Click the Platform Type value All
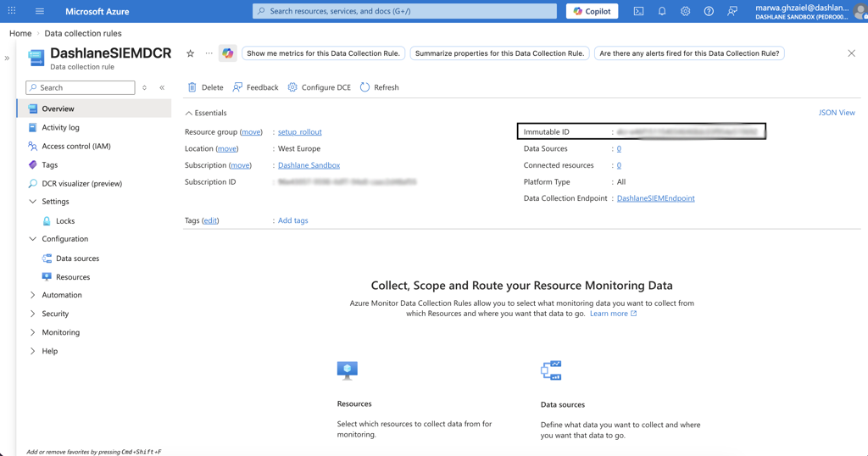 (x=621, y=181)
